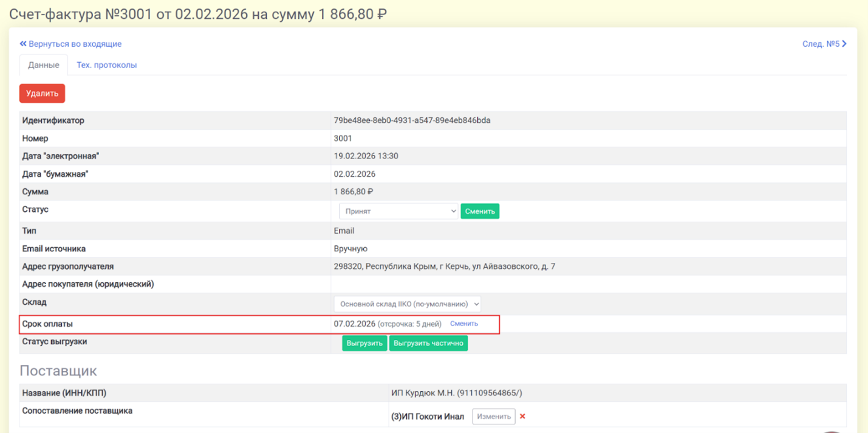Click the matched supplier "(3)ИП Гокоти Инал"
The width and height of the screenshot is (868, 433).
click(428, 417)
